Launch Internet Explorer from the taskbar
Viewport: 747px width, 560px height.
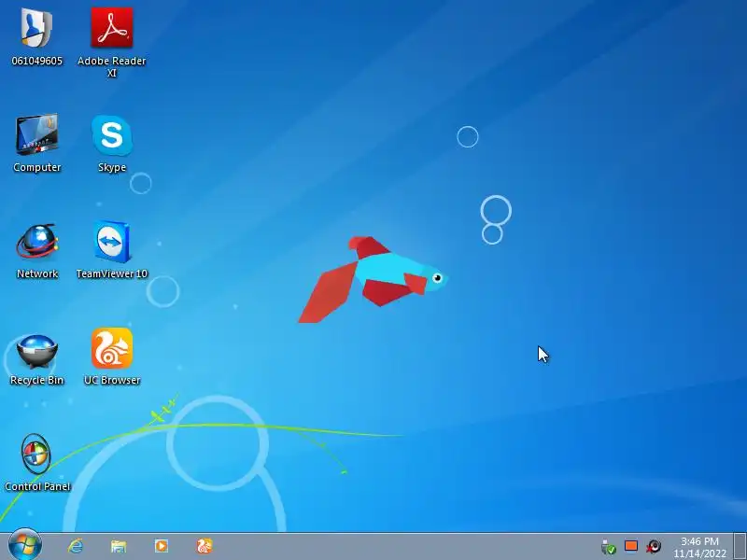(x=75, y=546)
